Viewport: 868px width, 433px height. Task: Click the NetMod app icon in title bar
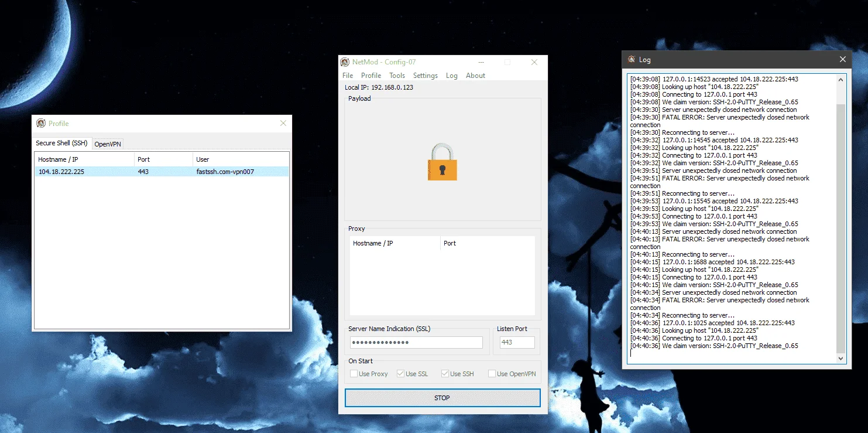point(345,62)
